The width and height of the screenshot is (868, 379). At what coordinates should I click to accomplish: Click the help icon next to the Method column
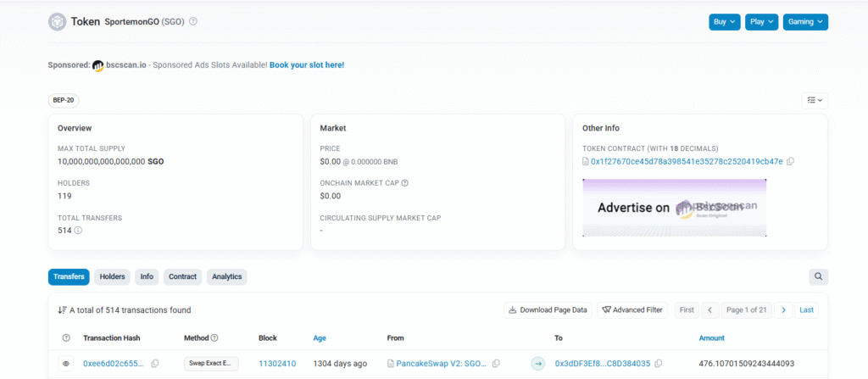tap(214, 337)
